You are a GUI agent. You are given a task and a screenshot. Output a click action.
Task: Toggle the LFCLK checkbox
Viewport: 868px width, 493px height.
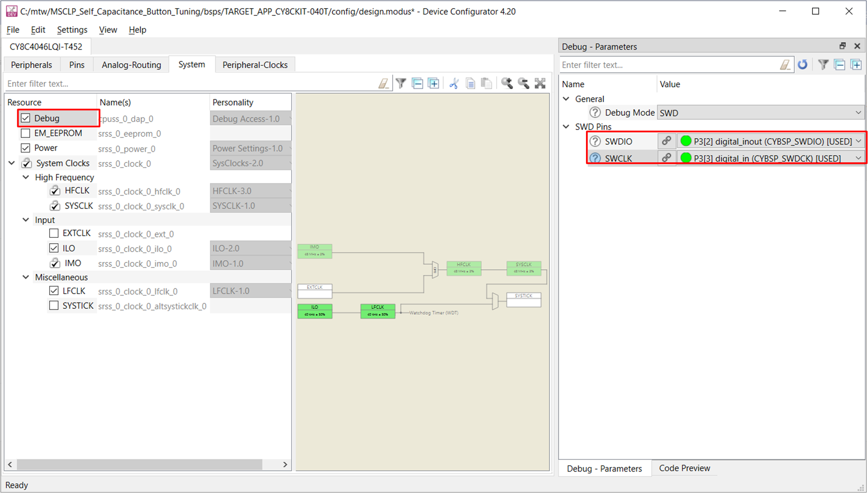[x=54, y=291]
